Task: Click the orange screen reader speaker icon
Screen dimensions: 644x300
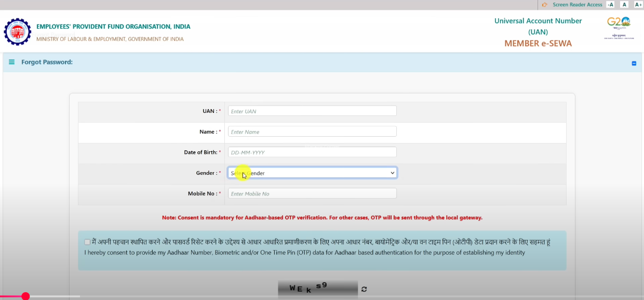Action: pos(544,5)
